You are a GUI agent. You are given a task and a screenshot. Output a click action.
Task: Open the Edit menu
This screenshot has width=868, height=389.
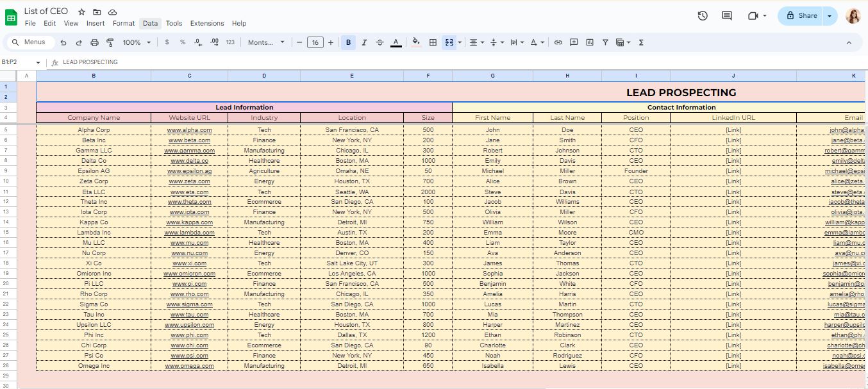[x=49, y=23]
